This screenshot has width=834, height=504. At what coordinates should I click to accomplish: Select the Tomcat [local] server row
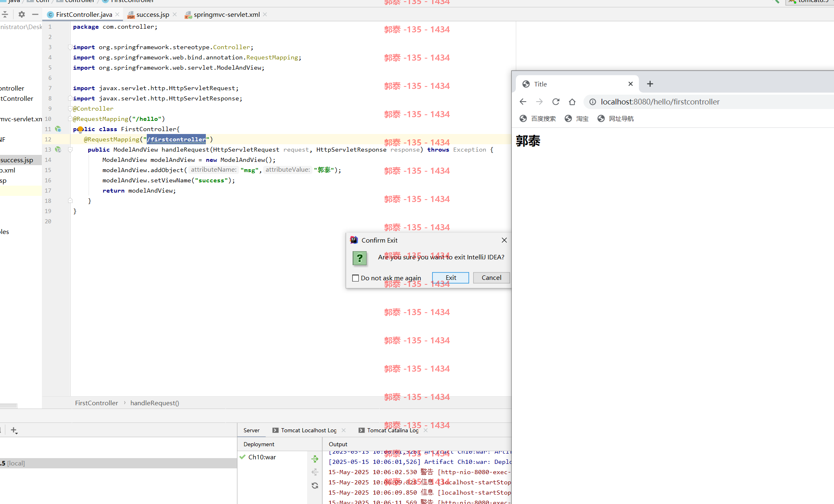click(118, 463)
